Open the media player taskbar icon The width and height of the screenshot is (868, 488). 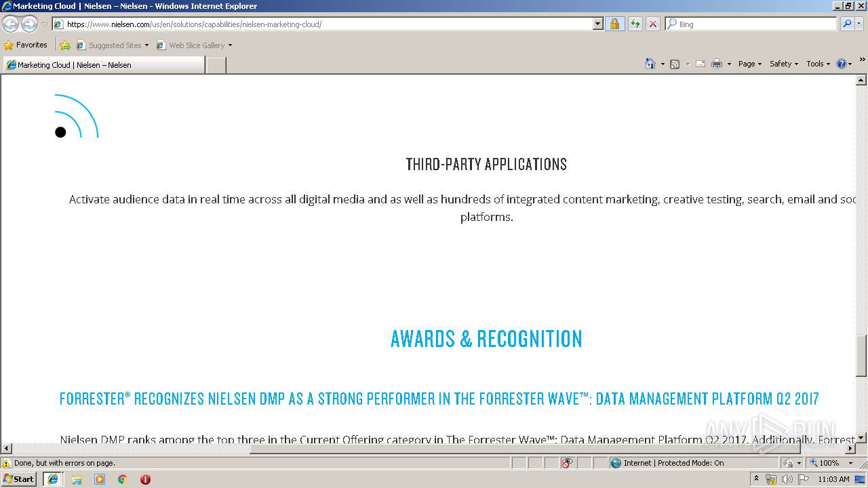pos(100,479)
